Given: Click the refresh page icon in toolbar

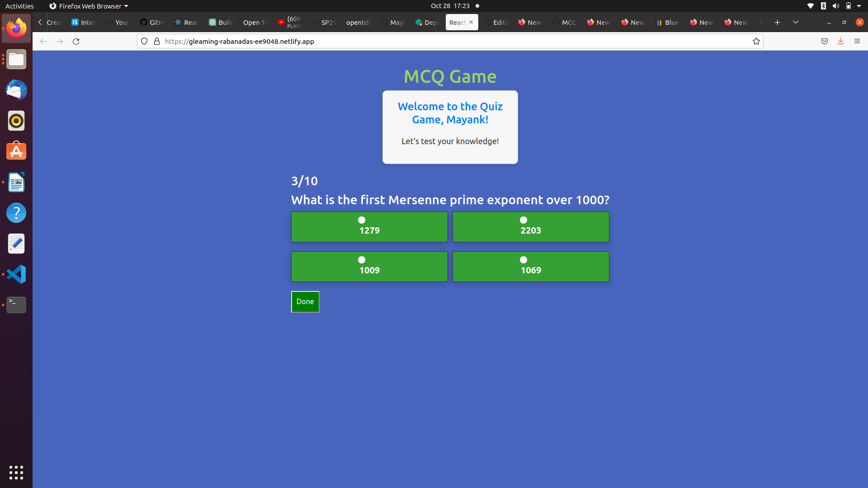Looking at the screenshot, I should (x=75, y=41).
